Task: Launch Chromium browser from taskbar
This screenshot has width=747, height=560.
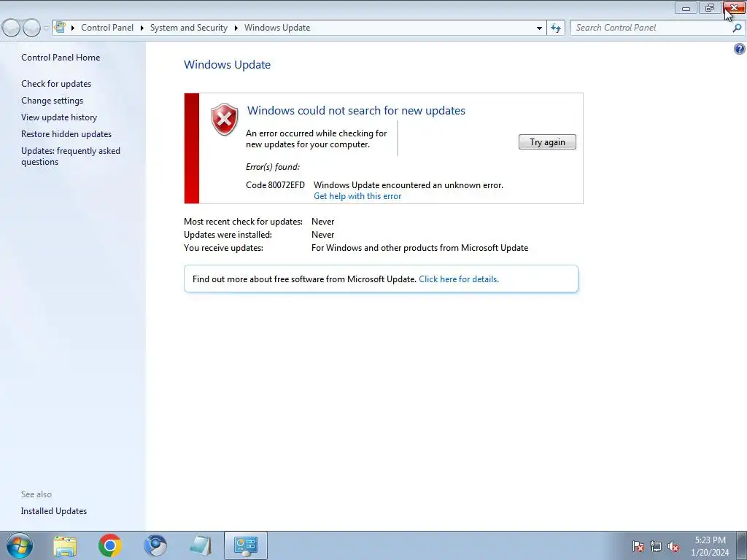Action: tap(155, 545)
